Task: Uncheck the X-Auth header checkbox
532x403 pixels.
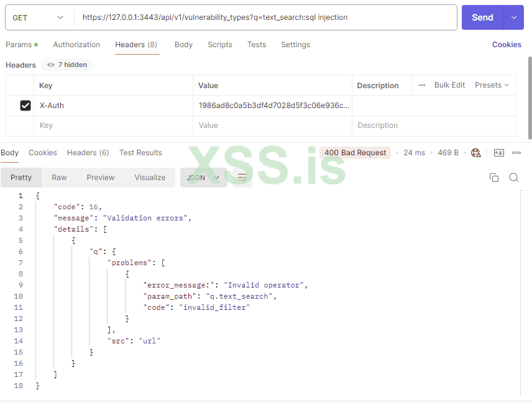Action: 25,106
